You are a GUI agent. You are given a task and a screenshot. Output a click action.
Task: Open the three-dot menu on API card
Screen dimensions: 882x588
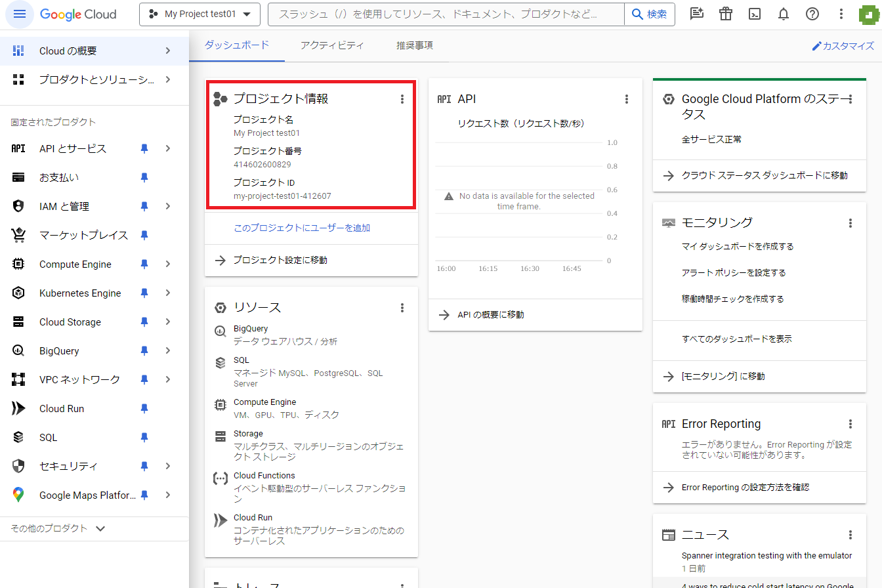pos(627,99)
